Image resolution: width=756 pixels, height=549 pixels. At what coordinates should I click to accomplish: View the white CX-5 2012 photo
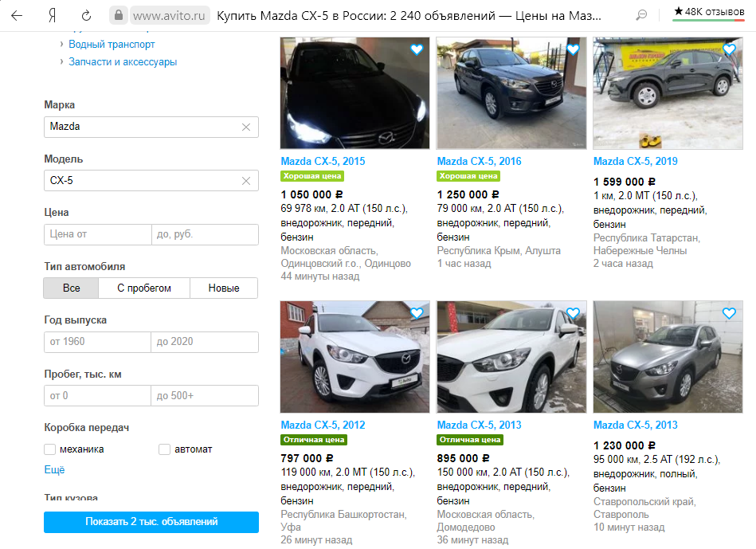click(x=354, y=357)
